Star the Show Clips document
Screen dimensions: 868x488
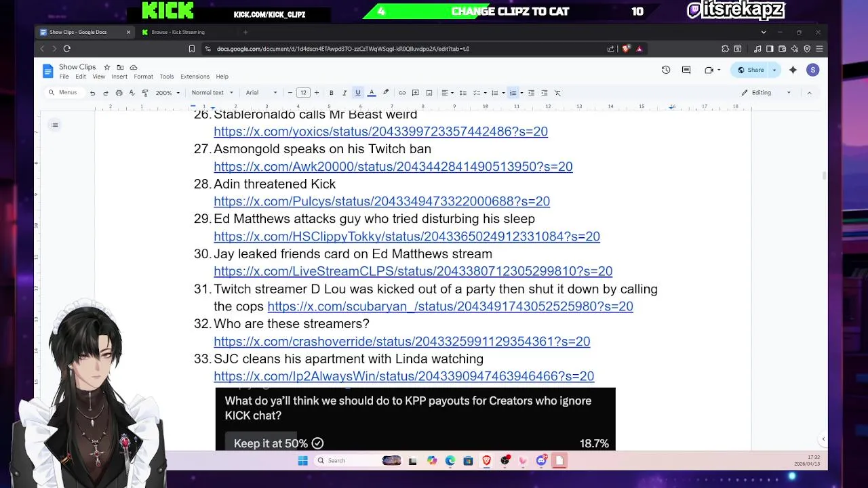click(107, 67)
